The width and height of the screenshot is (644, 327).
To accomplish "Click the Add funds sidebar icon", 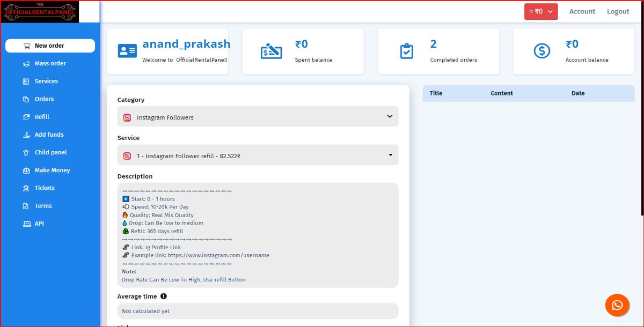I will click(26, 135).
